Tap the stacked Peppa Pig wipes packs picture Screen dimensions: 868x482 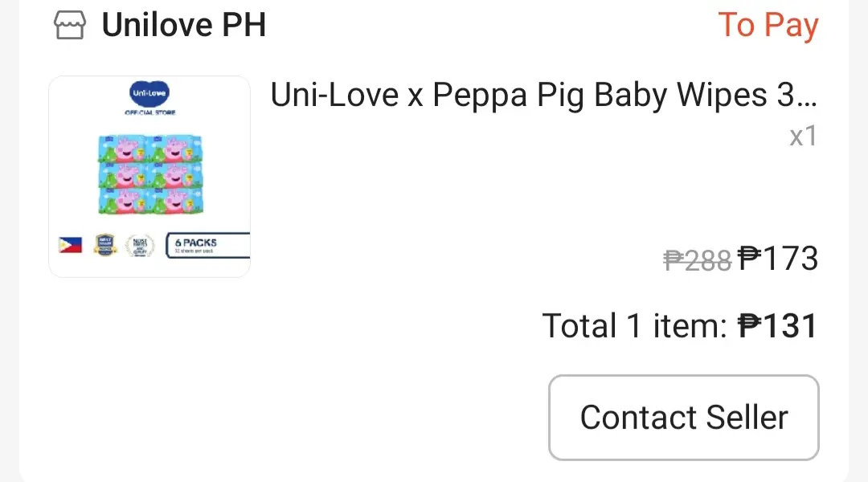point(150,174)
